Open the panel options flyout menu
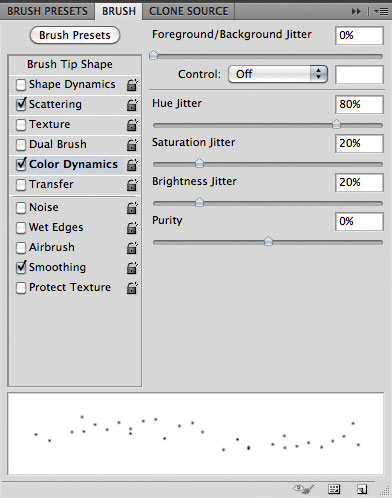This screenshot has height=498, width=392. pos(381,11)
